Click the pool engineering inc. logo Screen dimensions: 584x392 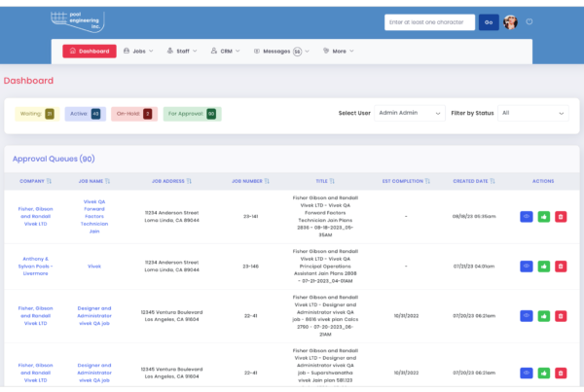tap(81, 20)
